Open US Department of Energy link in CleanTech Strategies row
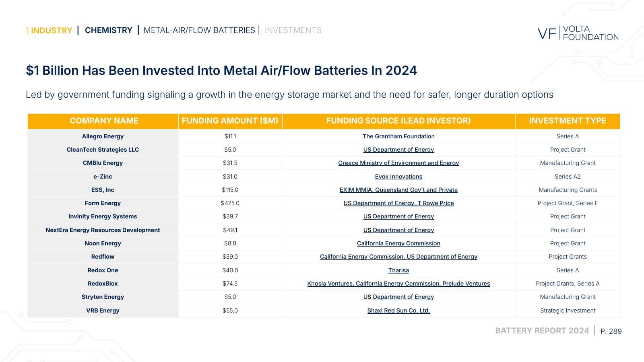644x362 pixels. point(398,150)
